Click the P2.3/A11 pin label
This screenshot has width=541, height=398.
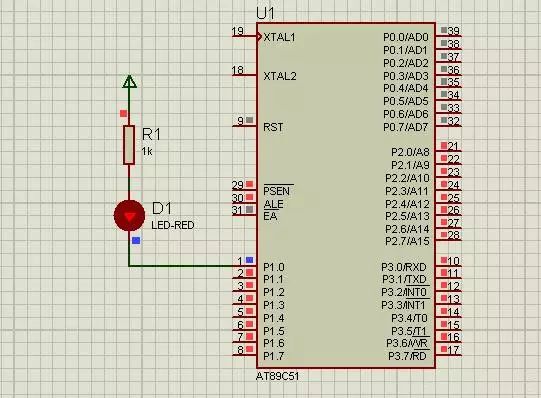pyautogui.click(x=407, y=191)
